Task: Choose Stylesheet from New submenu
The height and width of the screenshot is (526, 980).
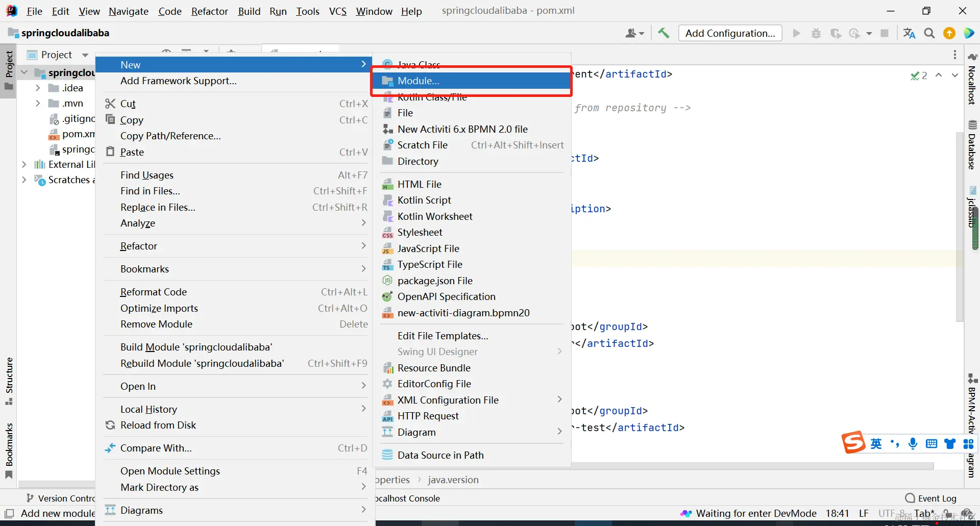Action: 472,232
